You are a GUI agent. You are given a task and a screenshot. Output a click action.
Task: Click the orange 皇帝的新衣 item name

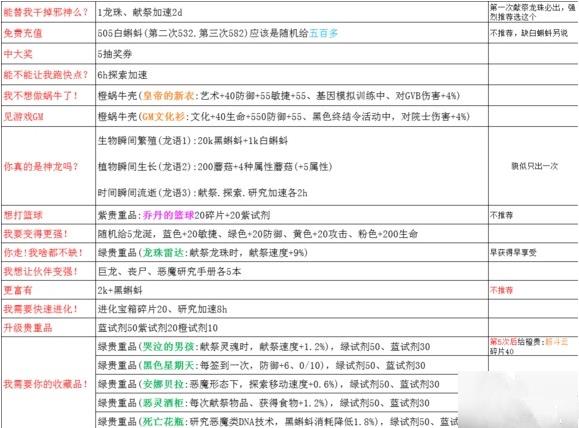(168, 96)
